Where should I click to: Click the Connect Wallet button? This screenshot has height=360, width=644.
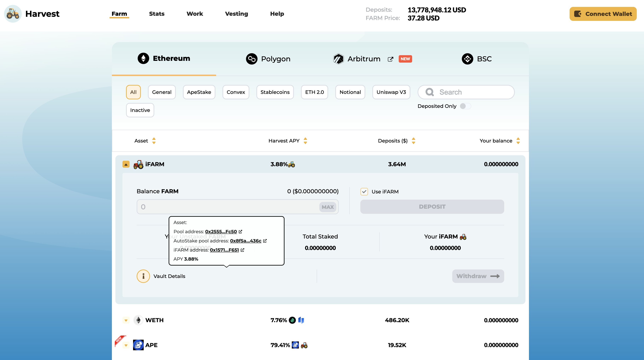tap(603, 14)
